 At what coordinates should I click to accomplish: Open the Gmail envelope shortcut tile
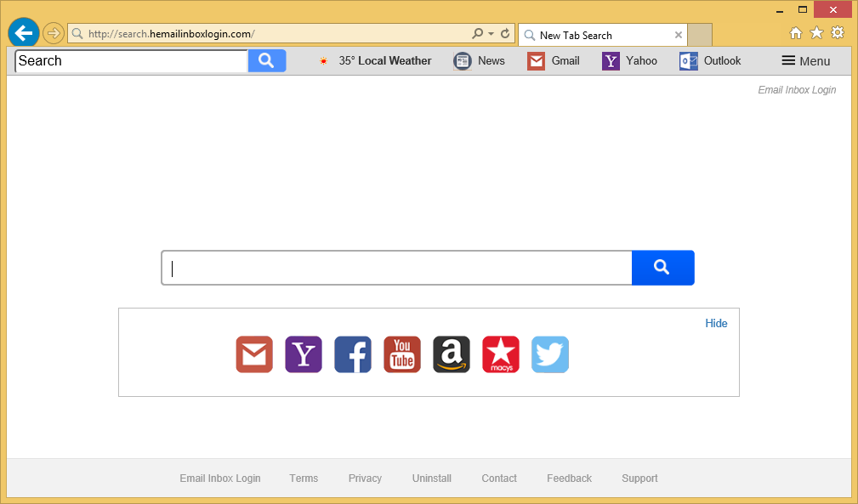[254, 354]
